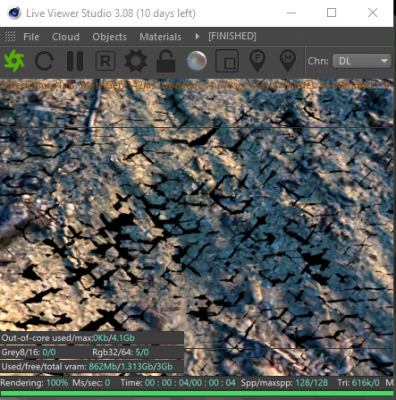
Task: Click the dotted grip handle beside File
Action: [10, 36]
